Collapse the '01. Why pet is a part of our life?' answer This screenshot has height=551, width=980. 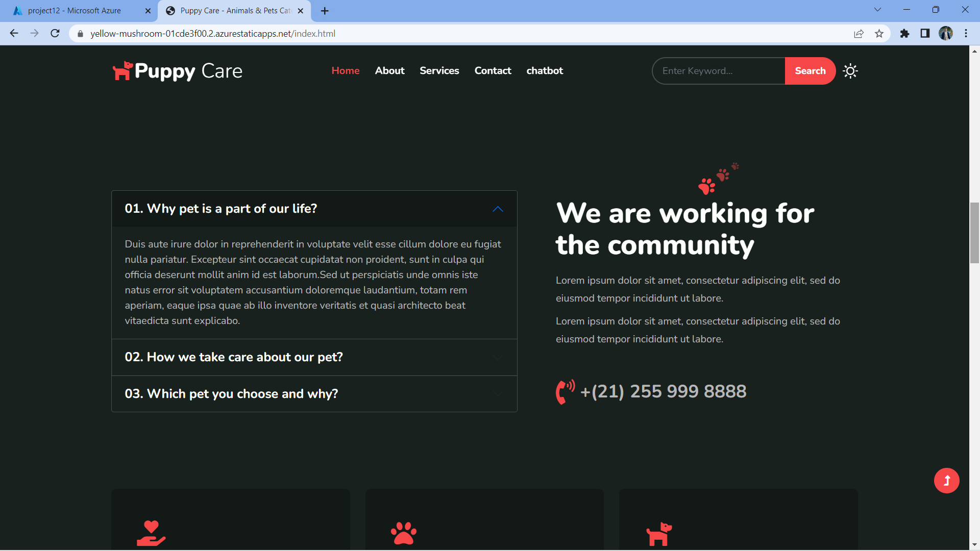(x=498, y=209)
